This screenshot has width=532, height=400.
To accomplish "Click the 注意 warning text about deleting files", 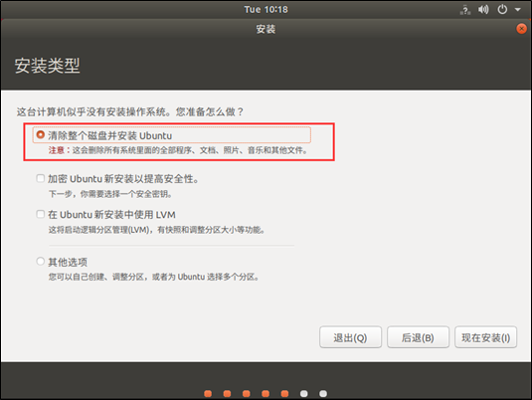I will point(178,150).
